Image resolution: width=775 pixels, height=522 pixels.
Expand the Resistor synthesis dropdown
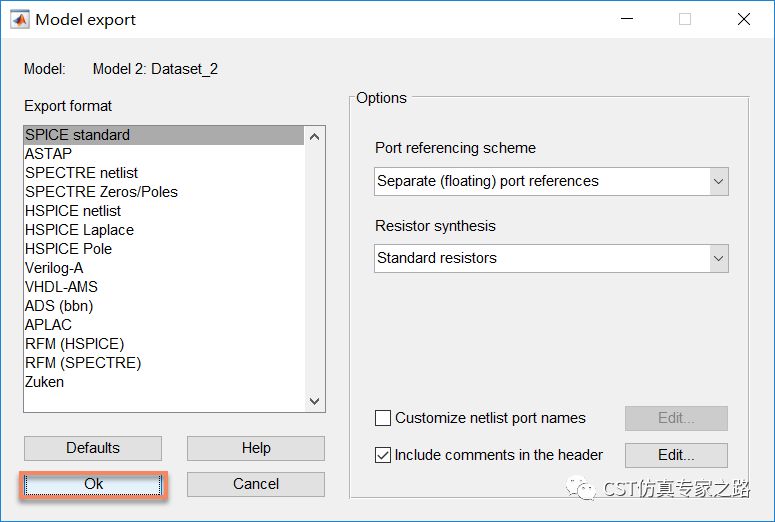tap(551, 258)
